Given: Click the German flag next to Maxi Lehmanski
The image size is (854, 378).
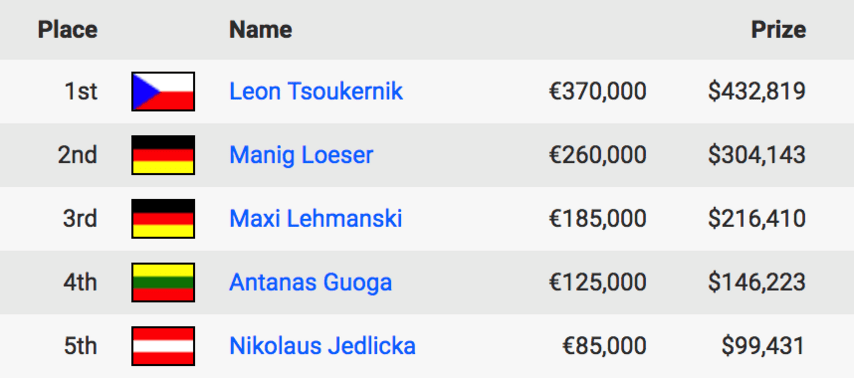Looking at the screenshot, I should [x=163, y=218].
